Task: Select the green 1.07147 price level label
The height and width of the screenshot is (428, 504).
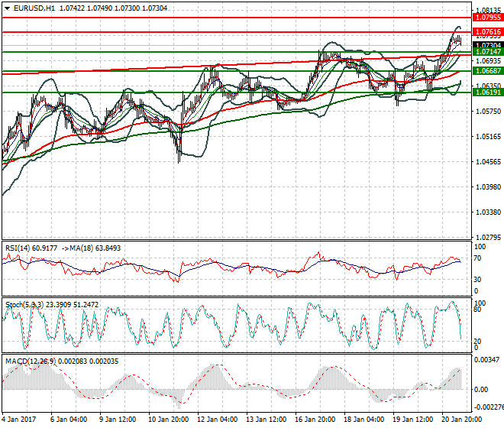Action: tap(488, 52)
